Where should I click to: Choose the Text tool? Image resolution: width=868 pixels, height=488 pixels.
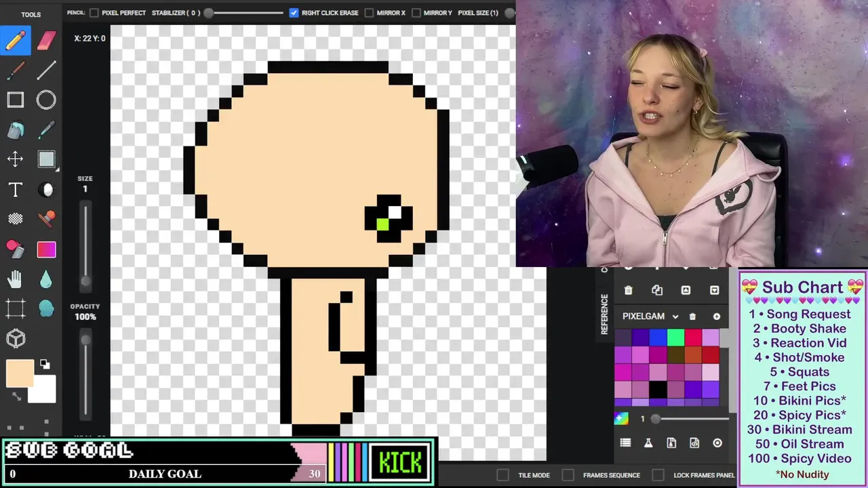click(15, 190)
